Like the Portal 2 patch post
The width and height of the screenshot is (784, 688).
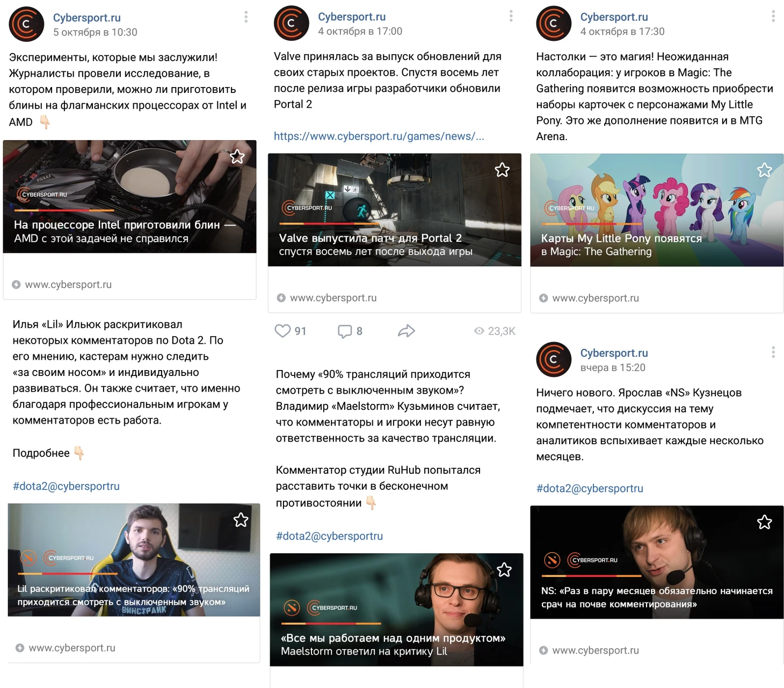[x=282, y=331]
